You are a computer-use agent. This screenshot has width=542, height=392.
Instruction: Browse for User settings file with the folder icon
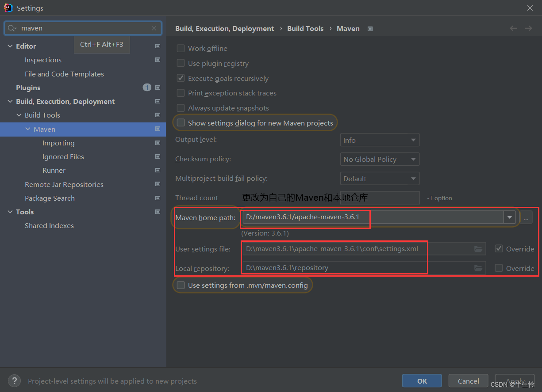pyautogui.click(x=478, y=249)
